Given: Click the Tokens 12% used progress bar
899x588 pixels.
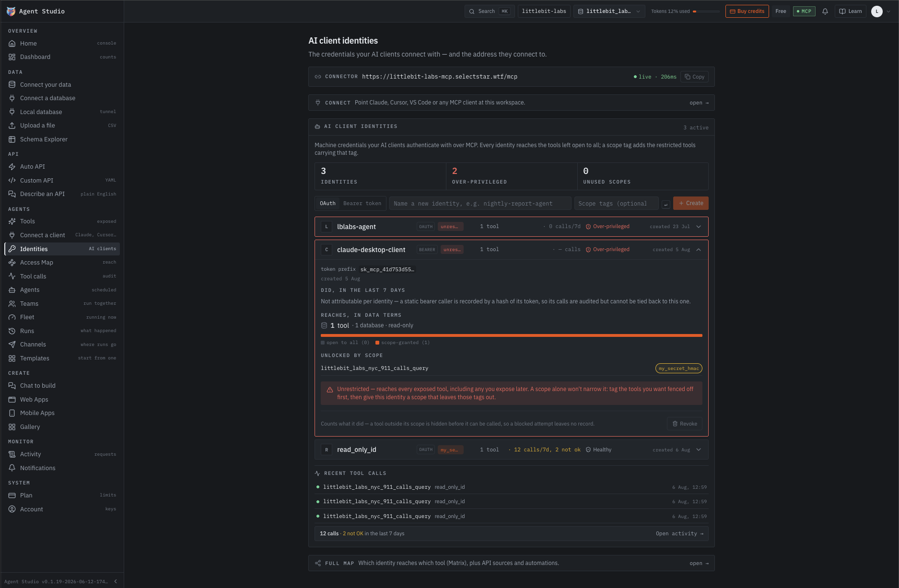Looking at the screenshot, I should tap(706, 12).
